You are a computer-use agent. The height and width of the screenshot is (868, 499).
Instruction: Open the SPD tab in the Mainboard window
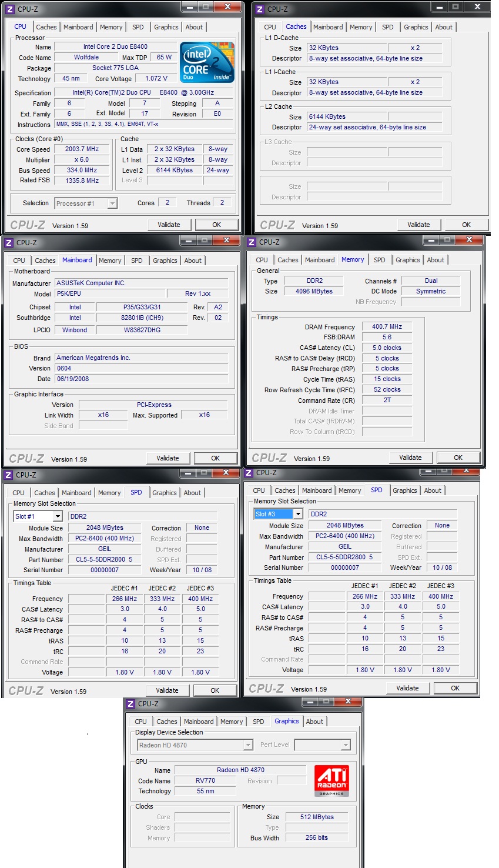137,261
